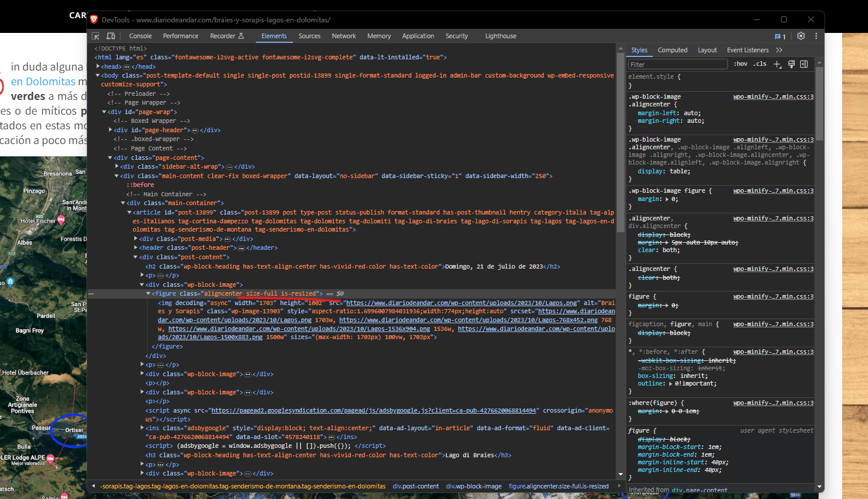Image resolution: width=868 pixels, height=499 pixels.
Task: Switch to the Application tab
Action: (418, 36)
